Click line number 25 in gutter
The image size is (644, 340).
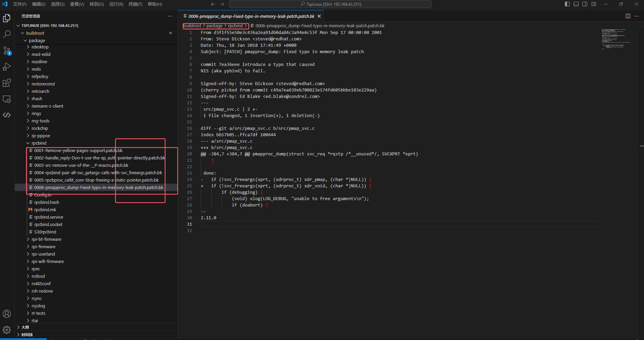(x=189, y=186)
